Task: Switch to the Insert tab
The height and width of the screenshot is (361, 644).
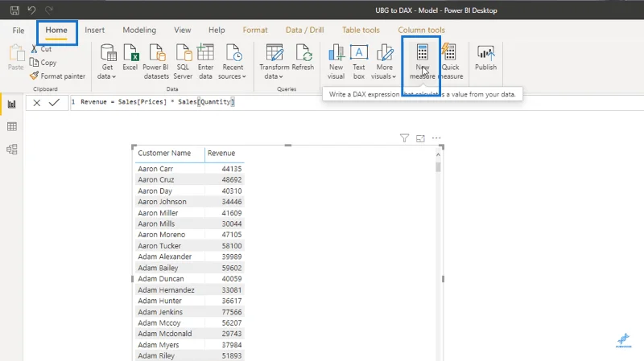Action: (x=94, y=30)
